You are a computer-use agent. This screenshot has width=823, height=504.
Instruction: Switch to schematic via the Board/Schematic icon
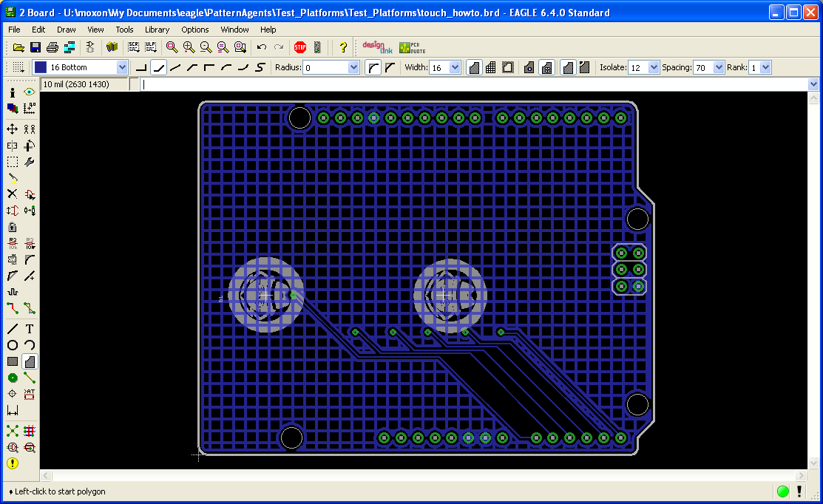pyautogui.click(x=89, y=48)
